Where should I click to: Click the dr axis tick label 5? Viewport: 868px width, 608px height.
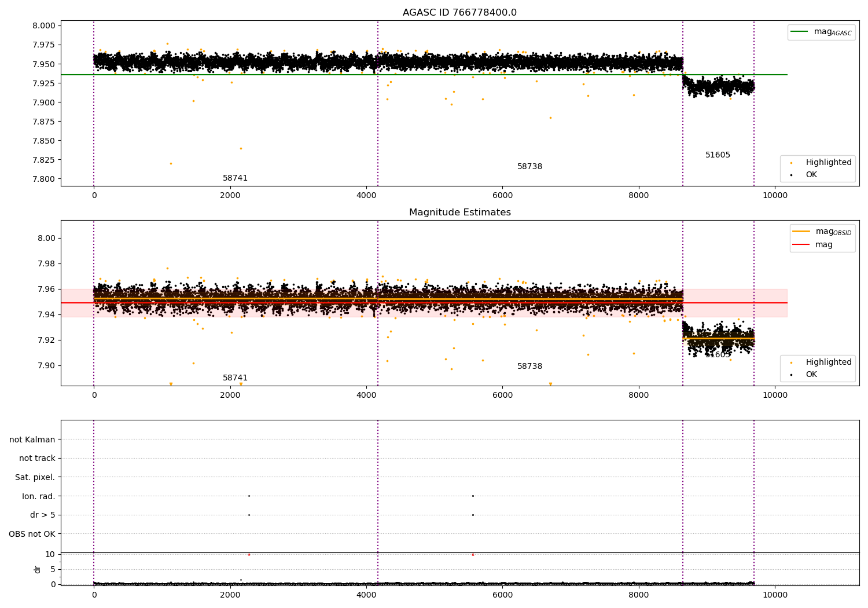click(53, 569)
